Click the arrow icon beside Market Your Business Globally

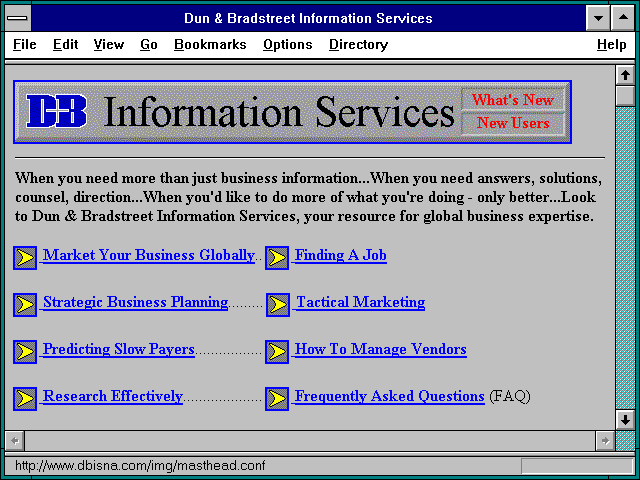25,258
